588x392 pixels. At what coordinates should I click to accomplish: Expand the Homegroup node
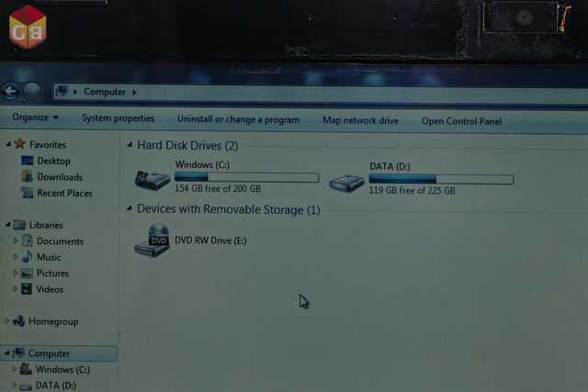pyautogui.click(x=7, y=320)
